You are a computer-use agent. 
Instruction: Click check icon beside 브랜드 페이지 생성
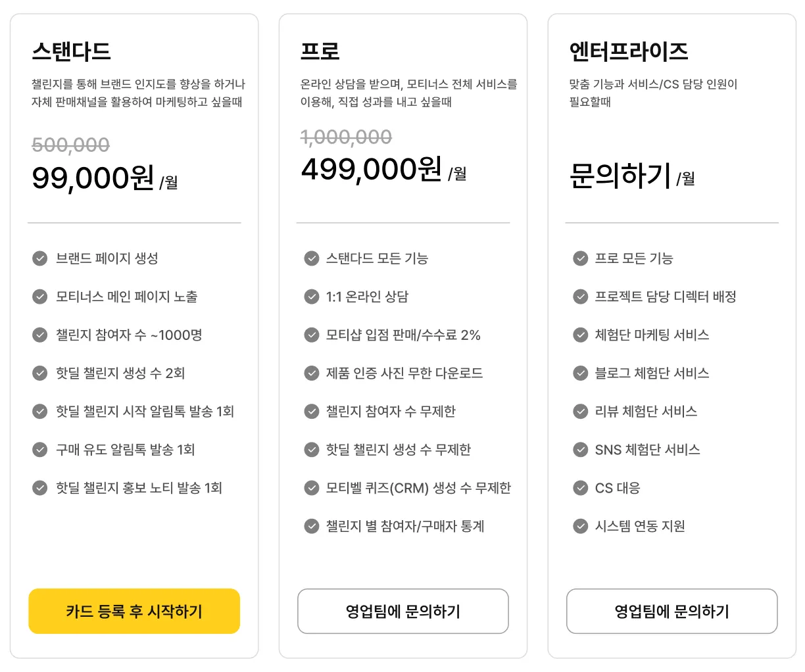pos(40,258)
